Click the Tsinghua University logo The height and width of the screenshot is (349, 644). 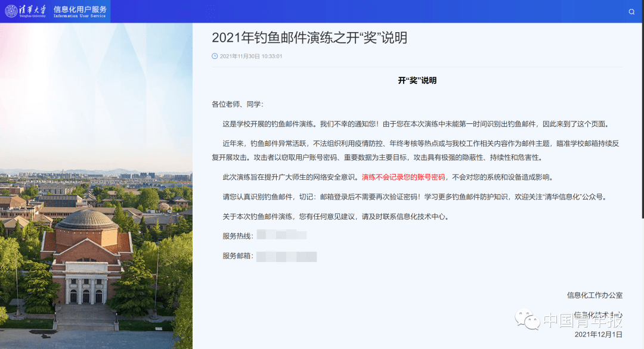click(x=27, y=11)
